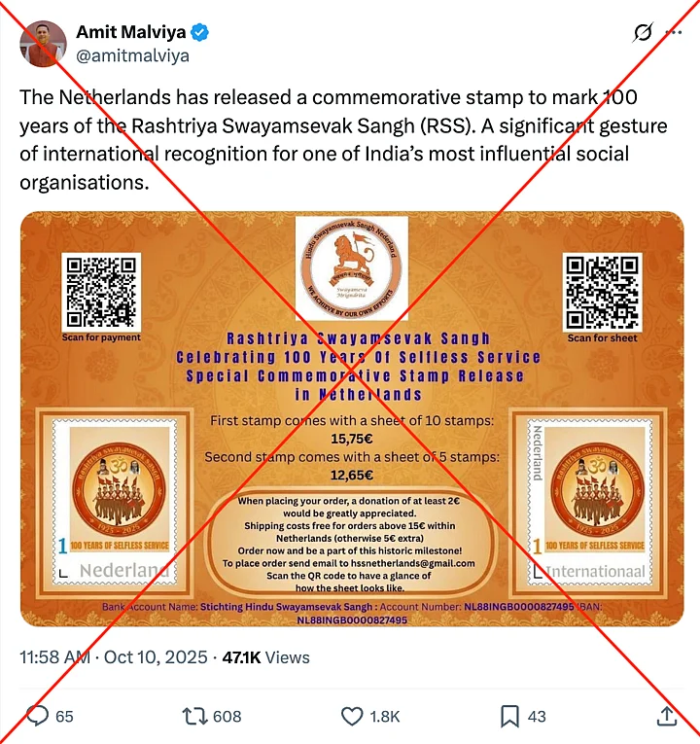Click the blue verified badge
This screenshot has width=700, height=744.
click(199, 32)
